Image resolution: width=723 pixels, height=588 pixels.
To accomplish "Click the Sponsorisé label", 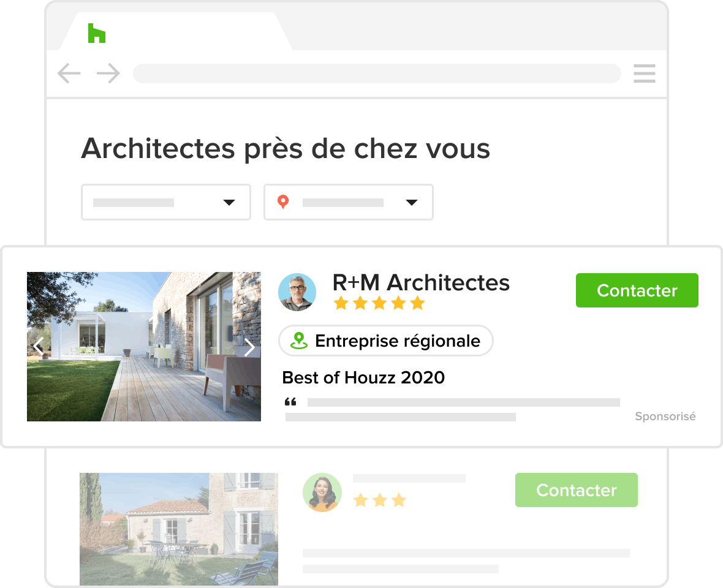I will (665, 416).
